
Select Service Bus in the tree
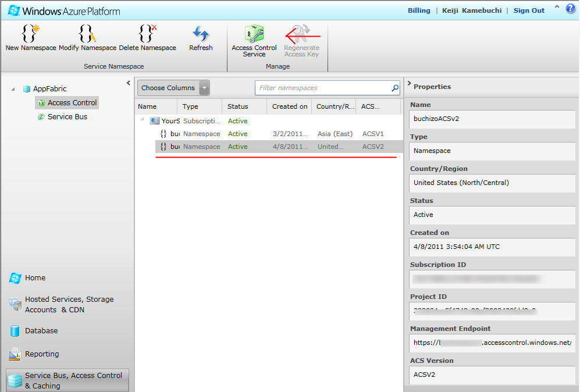[62, 117]
